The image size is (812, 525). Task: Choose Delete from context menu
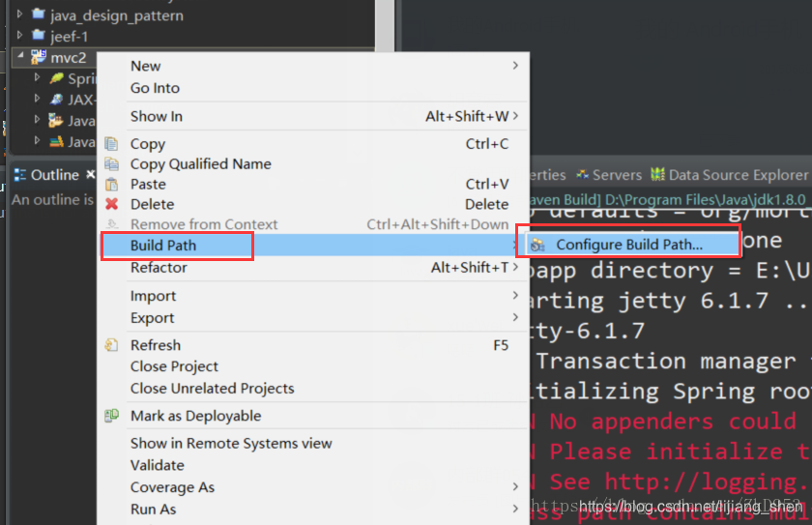(313, 204)
